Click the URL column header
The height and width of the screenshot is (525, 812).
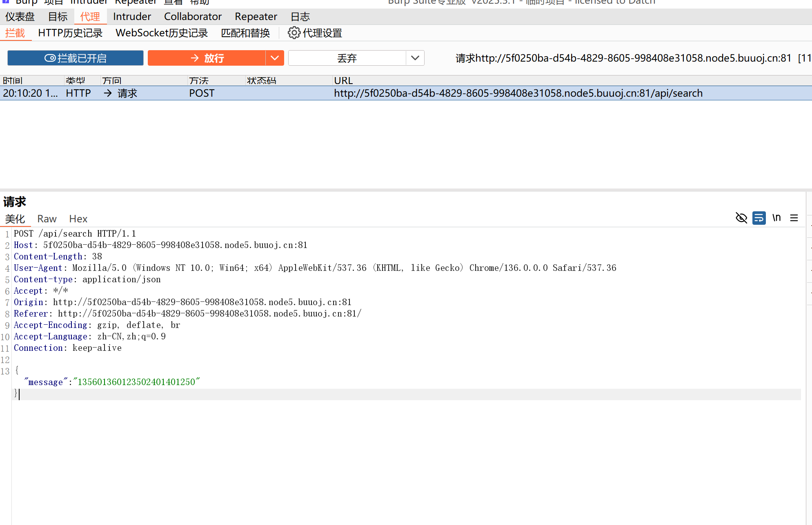(343, 80)
